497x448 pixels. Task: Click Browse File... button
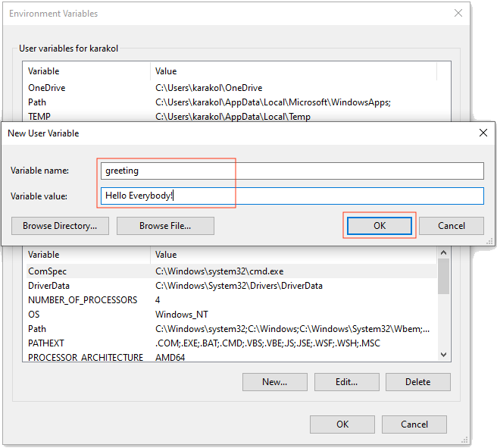(x=165, y=226)
